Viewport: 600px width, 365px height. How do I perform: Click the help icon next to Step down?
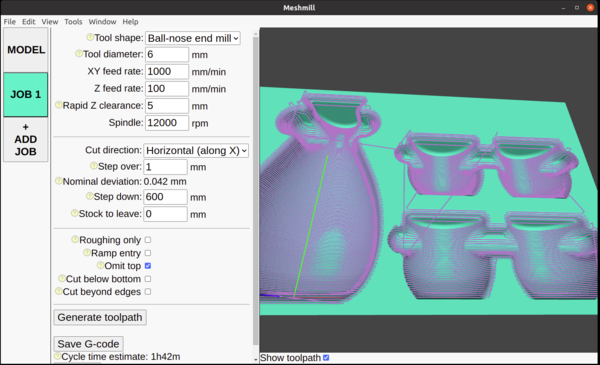click(90, 196)
